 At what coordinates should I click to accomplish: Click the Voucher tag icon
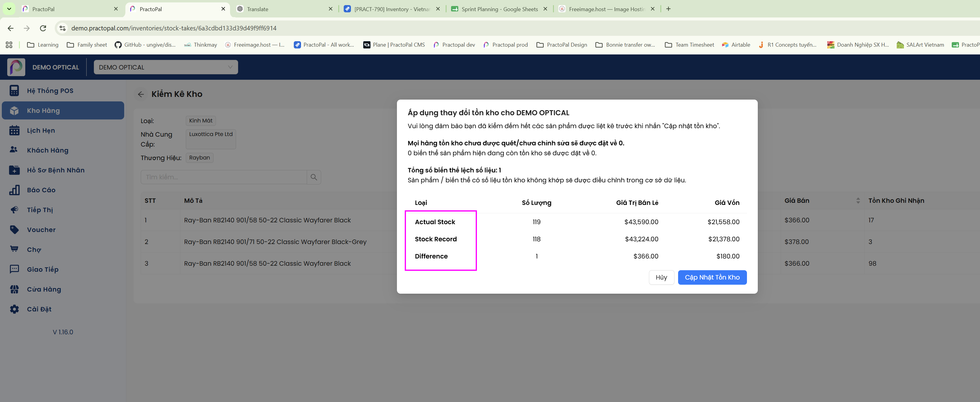14,230
